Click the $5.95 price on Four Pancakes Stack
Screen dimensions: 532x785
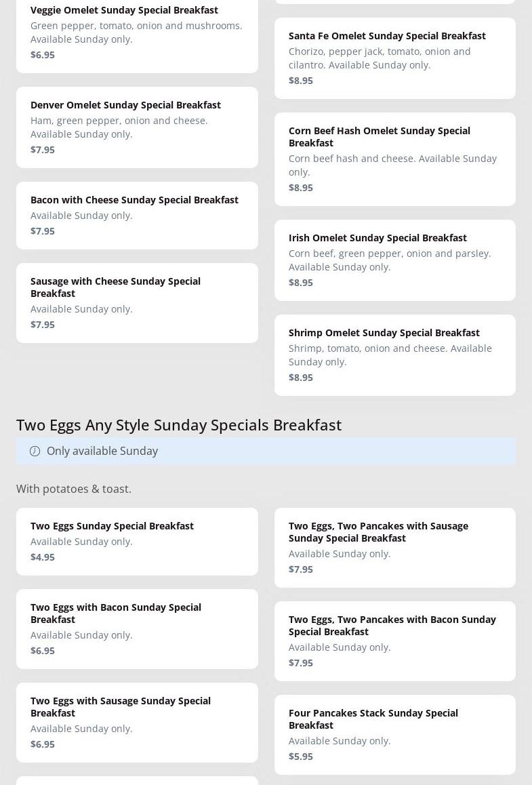click(301, 757)
